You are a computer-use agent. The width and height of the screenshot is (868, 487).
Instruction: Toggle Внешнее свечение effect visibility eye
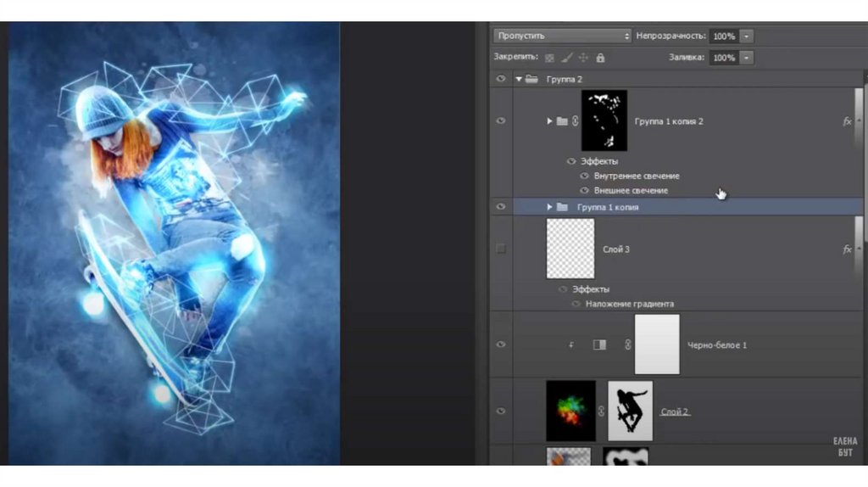coord(584,190)
